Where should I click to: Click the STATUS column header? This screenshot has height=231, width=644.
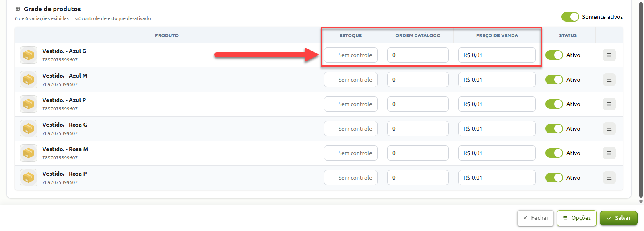568,35
